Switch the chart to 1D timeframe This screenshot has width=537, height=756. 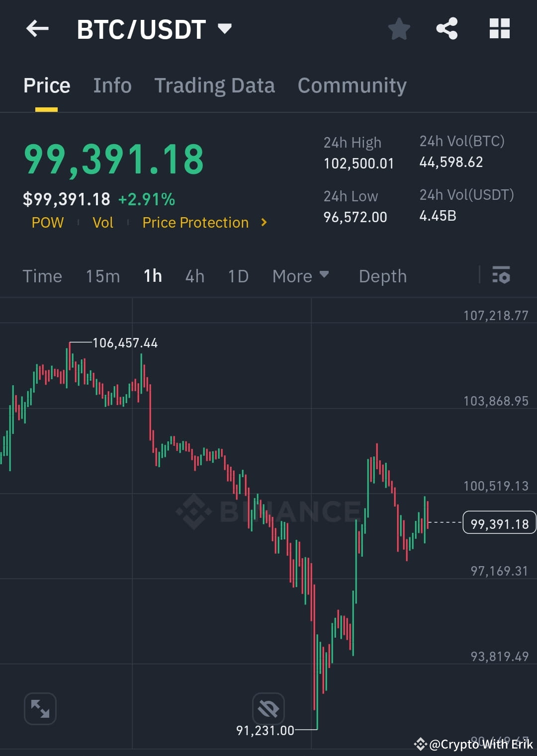tap(238, 276)
